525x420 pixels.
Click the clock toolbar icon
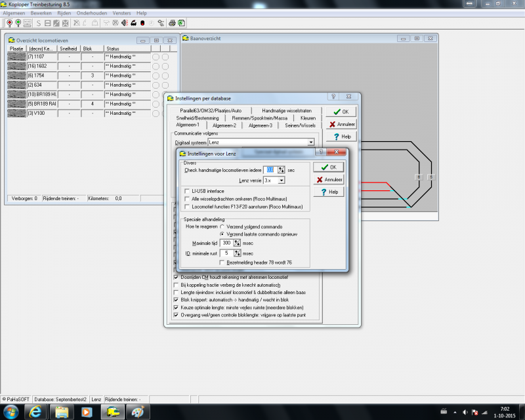coord(152,23)
